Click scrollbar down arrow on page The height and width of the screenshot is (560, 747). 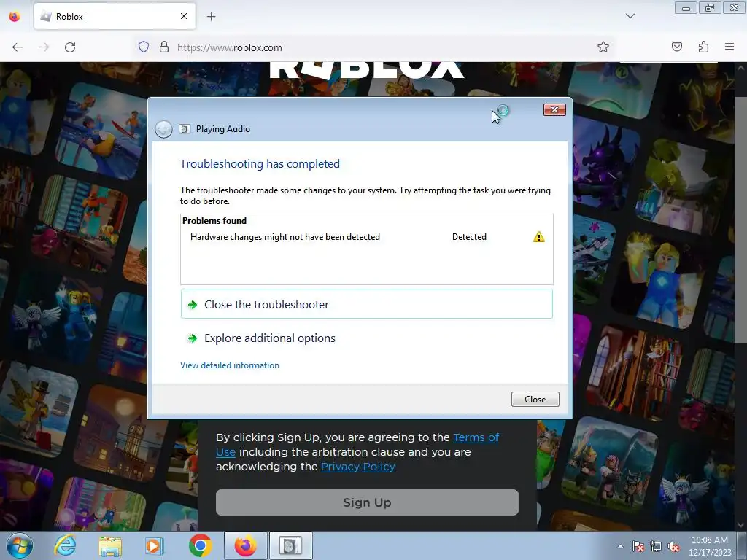point(741,525)
